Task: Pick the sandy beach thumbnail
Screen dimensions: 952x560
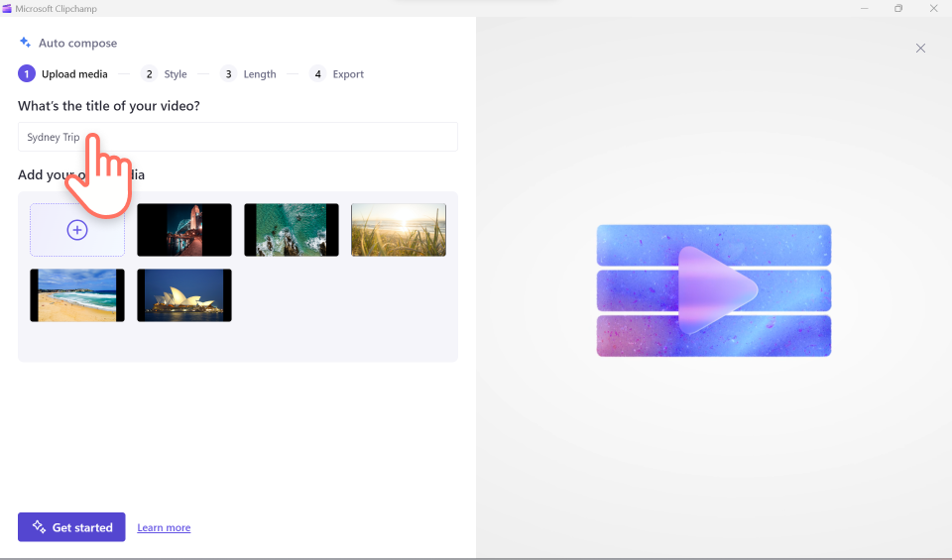Action: 77,295
